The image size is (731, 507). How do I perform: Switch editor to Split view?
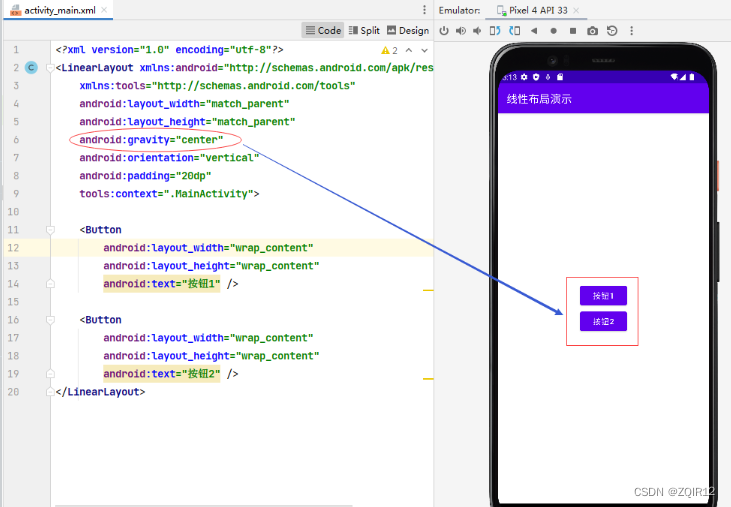point(364,30)
